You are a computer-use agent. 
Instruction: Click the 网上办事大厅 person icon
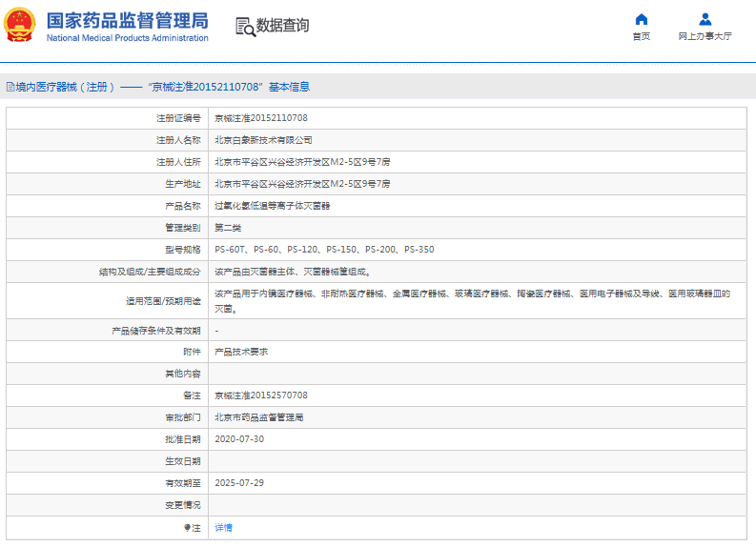705,19
